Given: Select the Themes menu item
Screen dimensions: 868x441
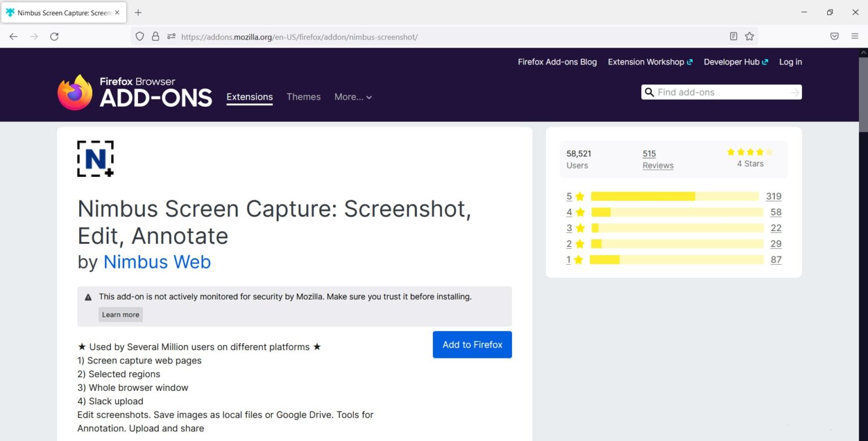Looking at the screenshot, I should click(303, 97).
